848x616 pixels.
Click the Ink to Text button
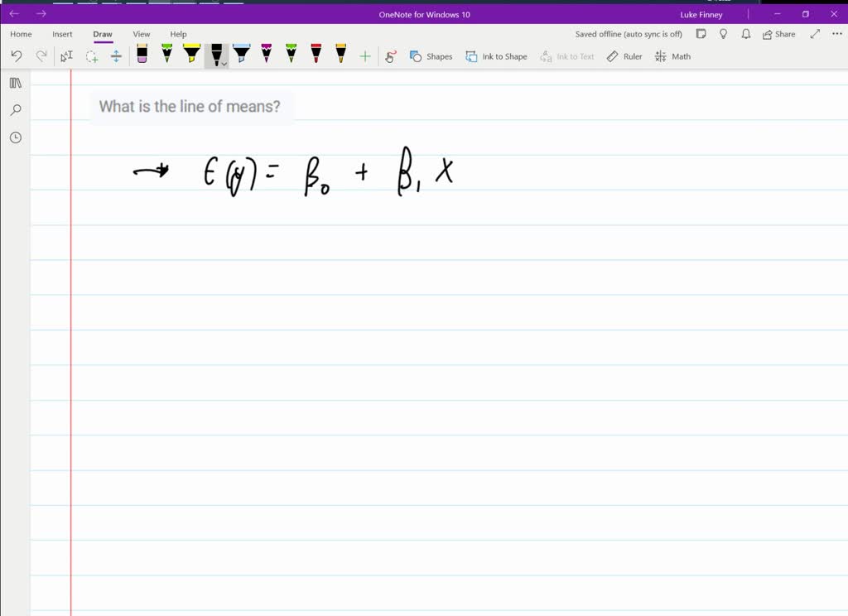pyautogui.click(x=566, y=56)
